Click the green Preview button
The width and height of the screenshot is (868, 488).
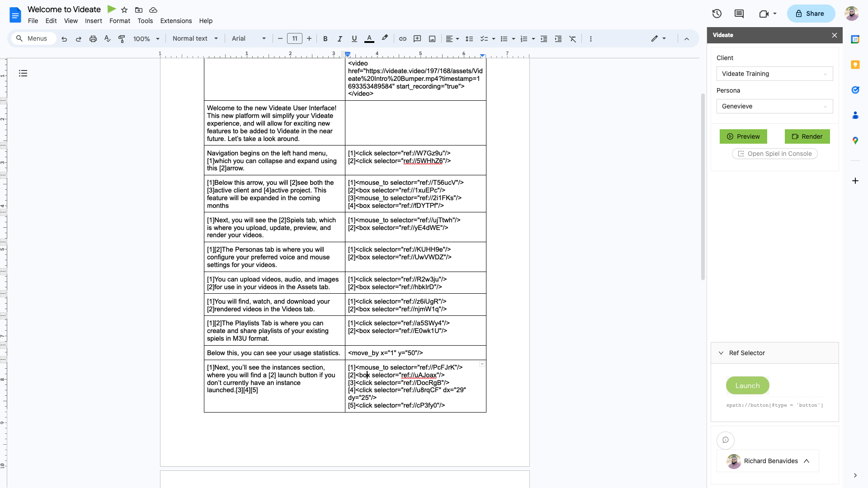click(743, 136)
